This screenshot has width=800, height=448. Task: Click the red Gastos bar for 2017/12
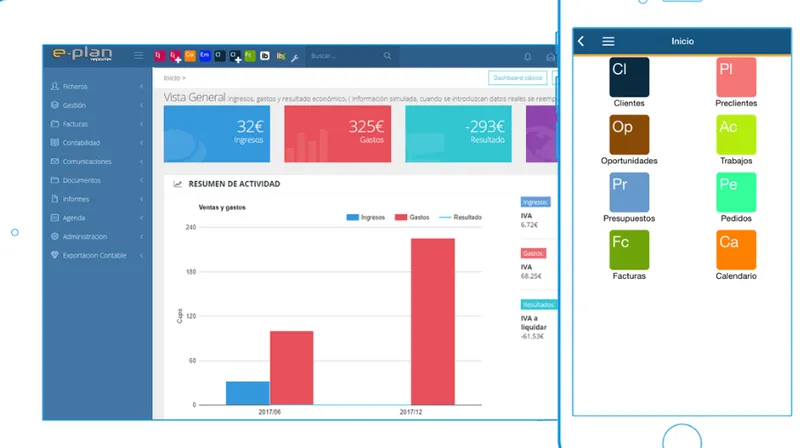click(433, 321)
